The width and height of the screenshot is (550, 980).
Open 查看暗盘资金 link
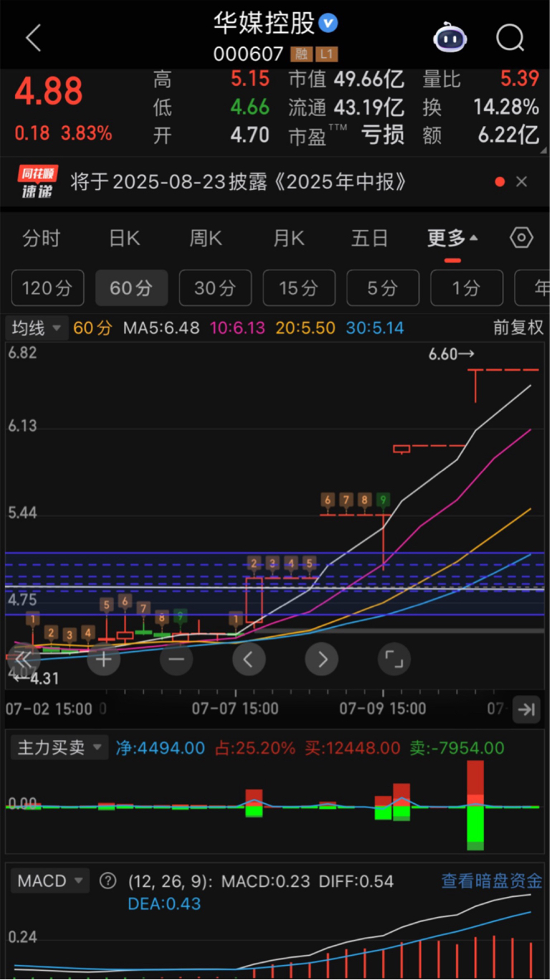492,880
